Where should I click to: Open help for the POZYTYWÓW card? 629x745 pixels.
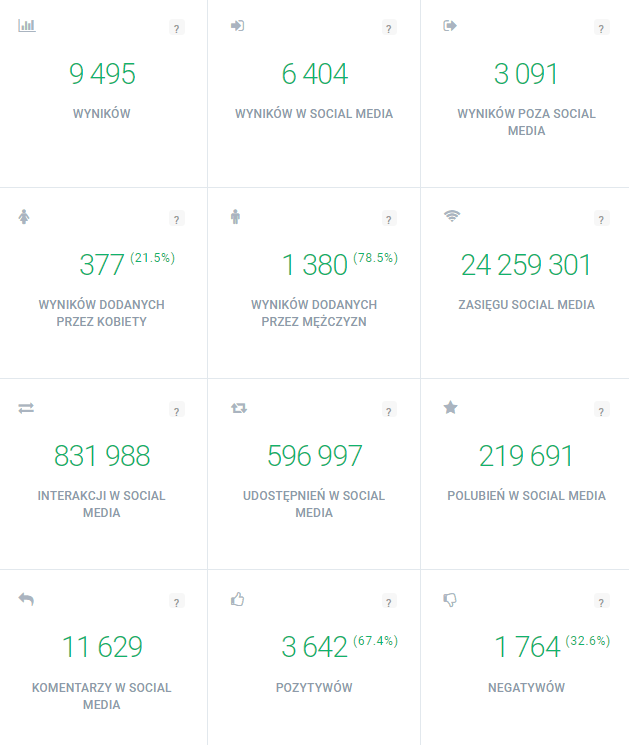pos(389,602)
